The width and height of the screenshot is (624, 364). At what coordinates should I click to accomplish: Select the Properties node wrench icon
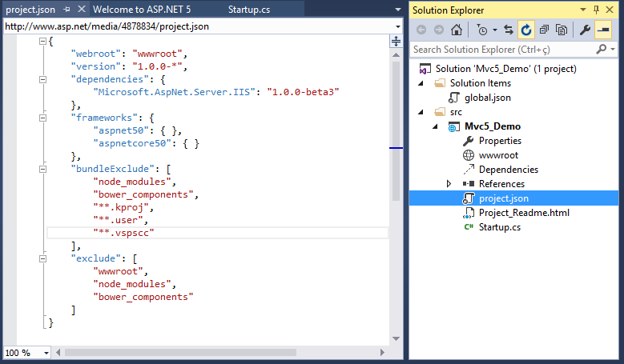tap(469, 141)
